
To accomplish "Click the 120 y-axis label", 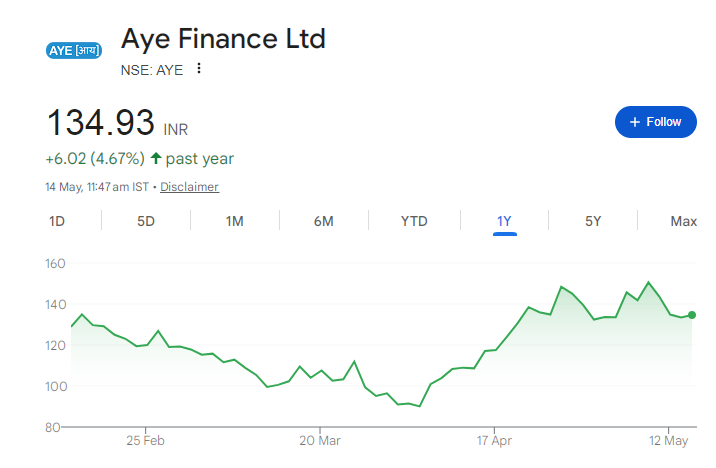I will [55, 346].
